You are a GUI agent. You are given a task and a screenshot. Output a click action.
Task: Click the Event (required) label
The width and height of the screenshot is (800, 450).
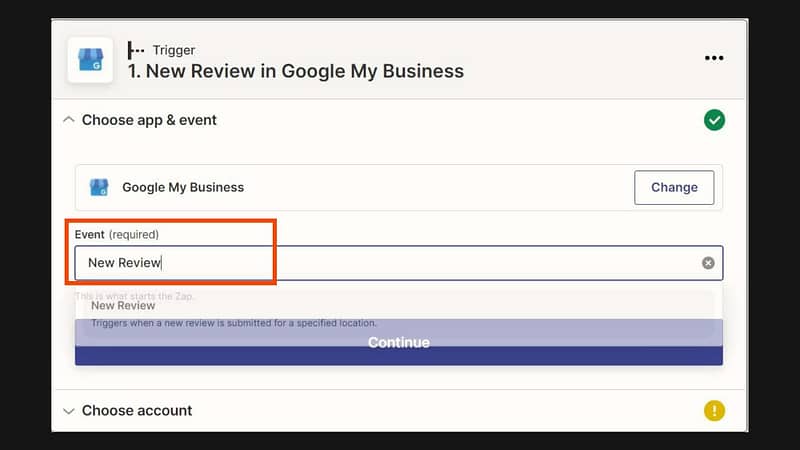[x=117, y=235]
